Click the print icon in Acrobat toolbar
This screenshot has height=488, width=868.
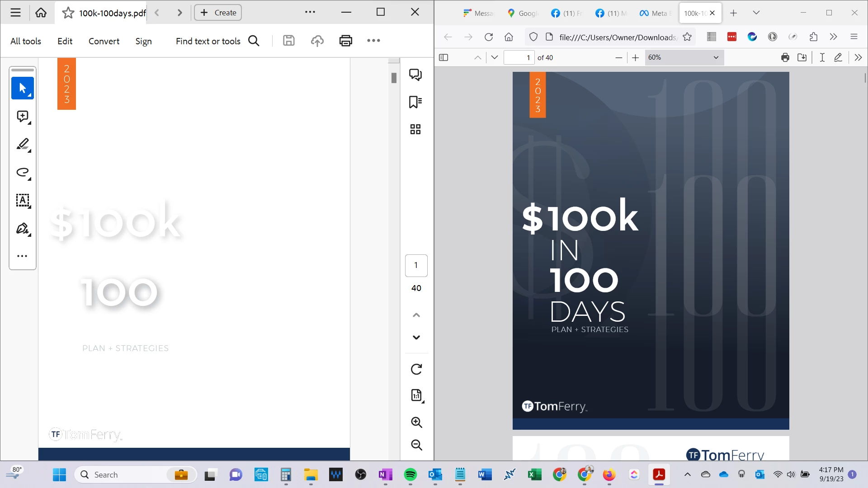pyautogui.click(x=345, y=41)
